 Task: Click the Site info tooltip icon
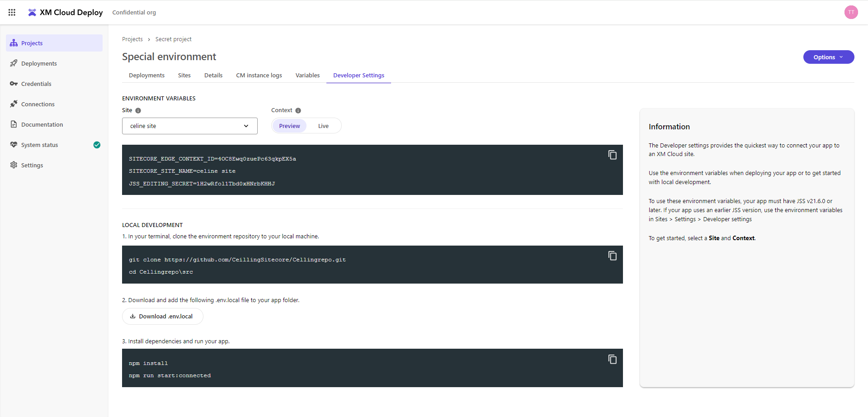click(x=138, y=110)
